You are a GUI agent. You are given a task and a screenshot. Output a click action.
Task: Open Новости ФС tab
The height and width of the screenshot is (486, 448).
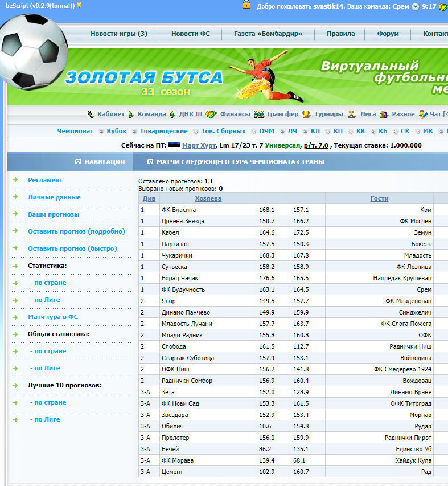[191, 34]
